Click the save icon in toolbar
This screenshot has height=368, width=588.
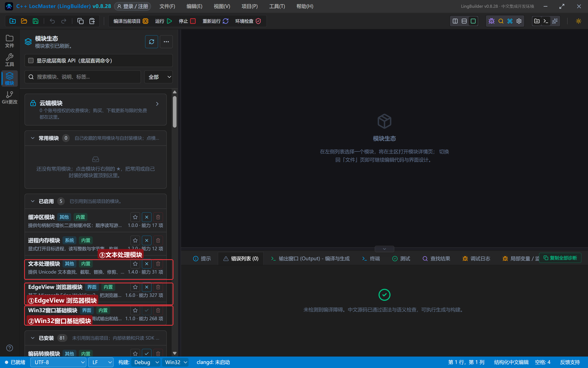[x=36, y=21]
